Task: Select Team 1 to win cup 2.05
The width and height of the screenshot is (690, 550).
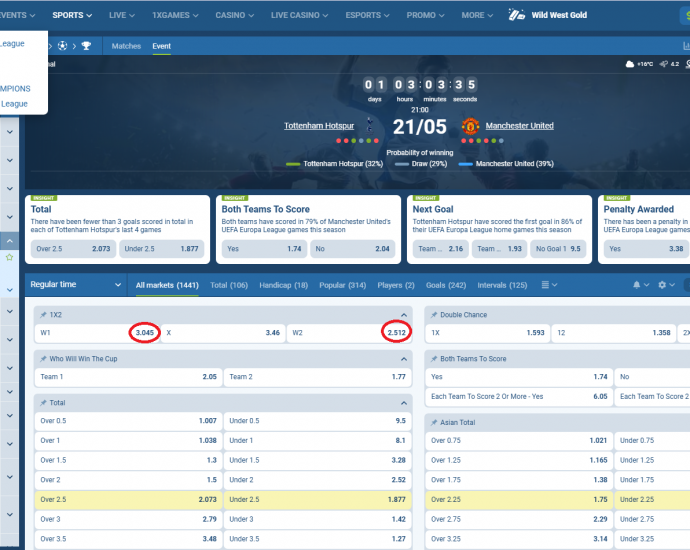Action: (x=128, y=377)
